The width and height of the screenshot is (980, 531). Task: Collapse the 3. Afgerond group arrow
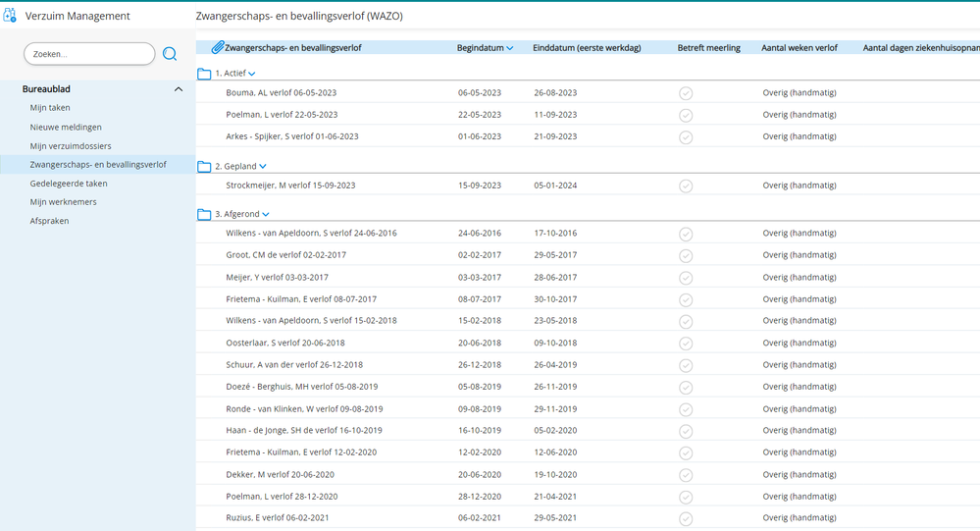click(266, 215)
